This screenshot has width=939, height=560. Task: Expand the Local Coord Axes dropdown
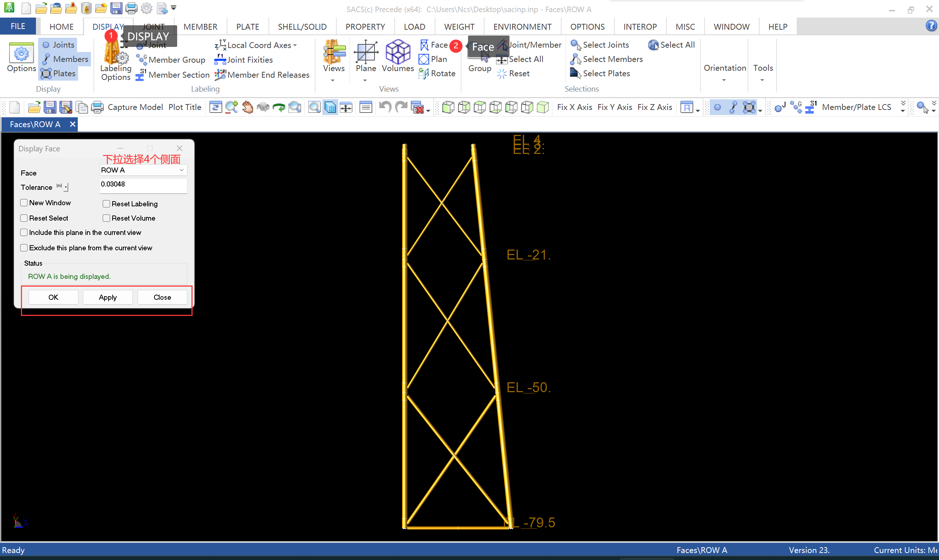[295, 45]
